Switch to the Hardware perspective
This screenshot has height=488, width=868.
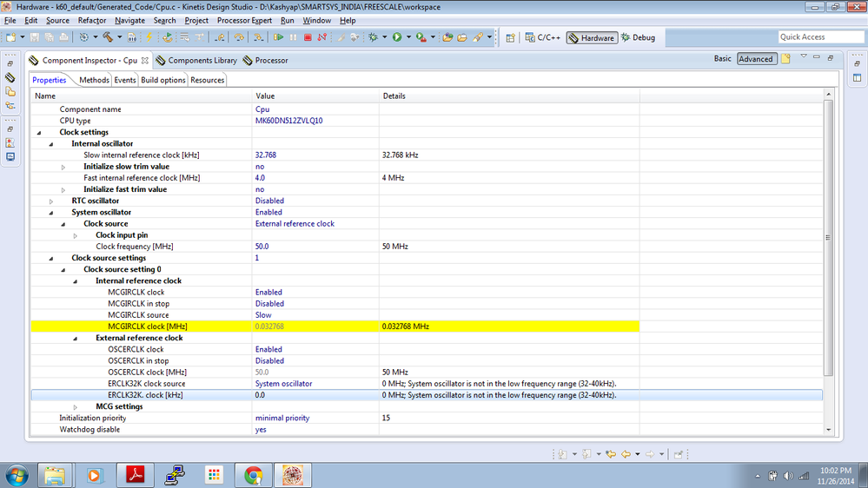pos(592,37)
